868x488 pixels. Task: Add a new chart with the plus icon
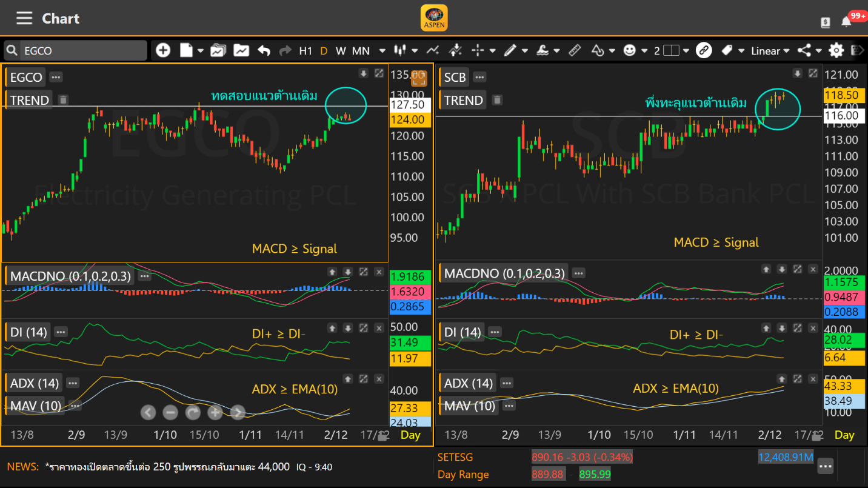163,50
